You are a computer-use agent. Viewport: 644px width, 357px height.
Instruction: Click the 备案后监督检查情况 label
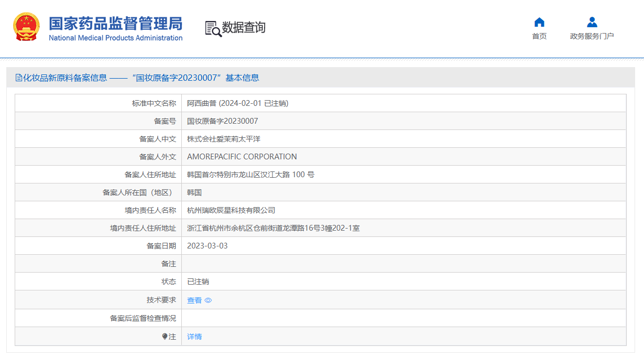click(143, 318)
